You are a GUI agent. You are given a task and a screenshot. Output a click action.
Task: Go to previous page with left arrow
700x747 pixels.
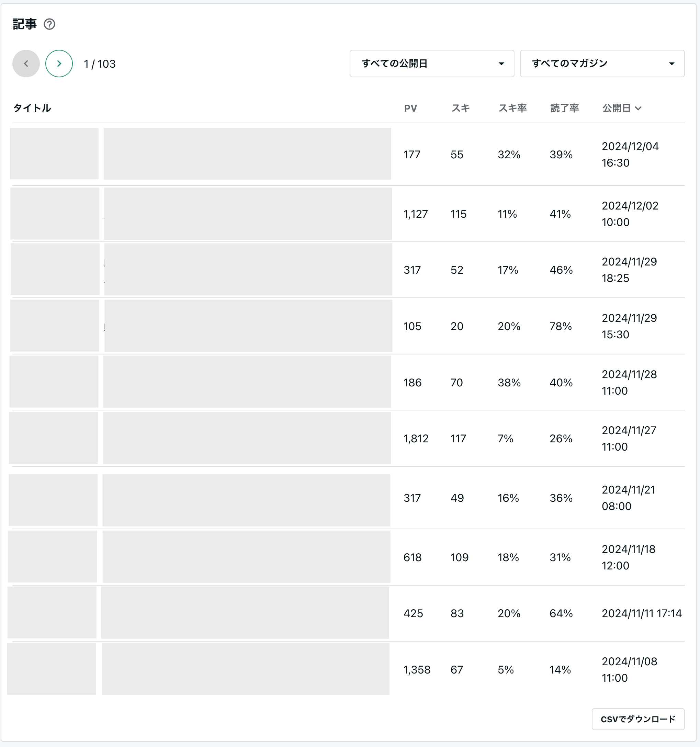pos(26,64)
